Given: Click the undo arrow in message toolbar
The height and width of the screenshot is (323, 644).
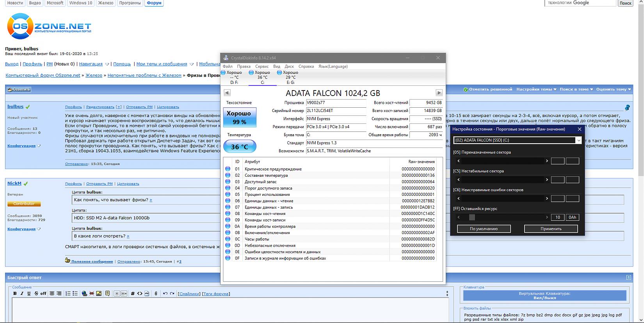Looking at the screenshot, I should [165, 293].
